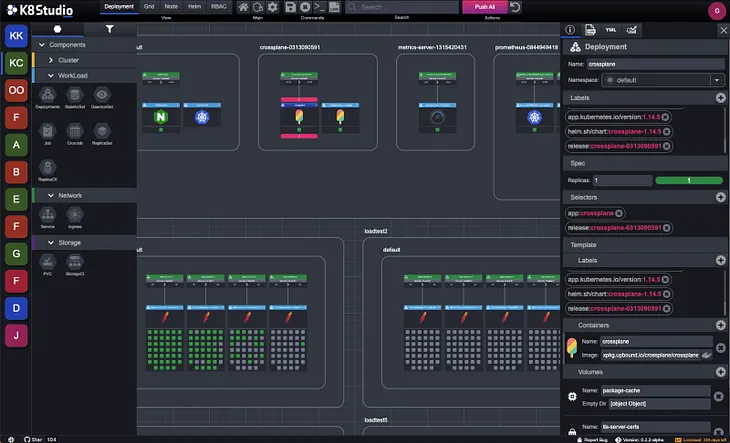Click the Replicas number input field
Screen dimensions: 730x443
pos(623,181)
